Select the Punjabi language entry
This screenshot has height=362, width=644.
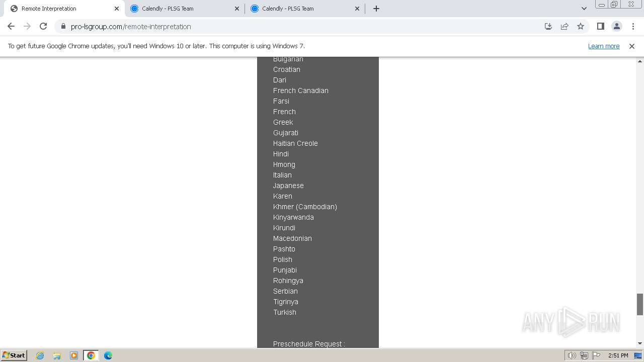tap(285, 270)
